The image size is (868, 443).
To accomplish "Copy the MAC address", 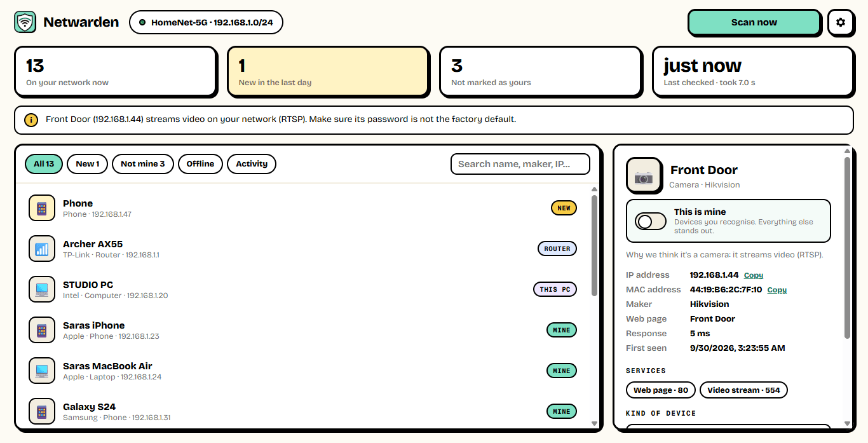I will pos(777,290).
